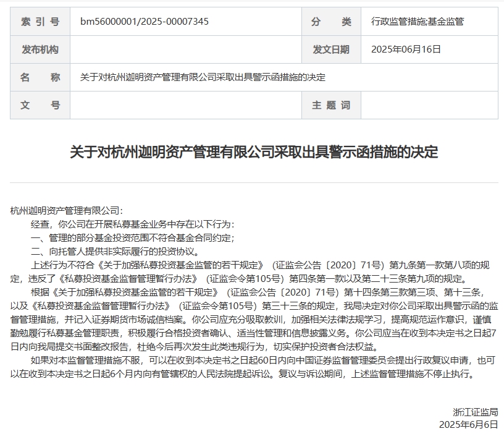Click item 一、管理的部分基金投资范围不符合基金合同约定
This screenshot has width=504, height=439.
coord(133,238)
